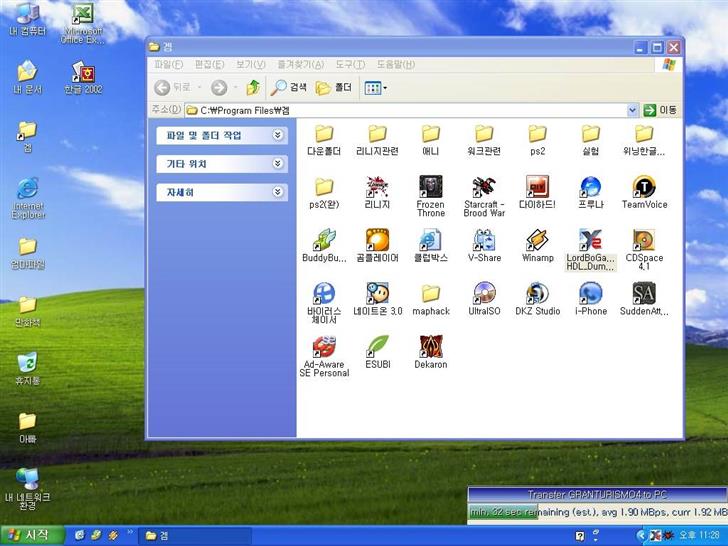Open the 프루나 shortcut
This screenshot has height=546, width=728.
point(591,192)
